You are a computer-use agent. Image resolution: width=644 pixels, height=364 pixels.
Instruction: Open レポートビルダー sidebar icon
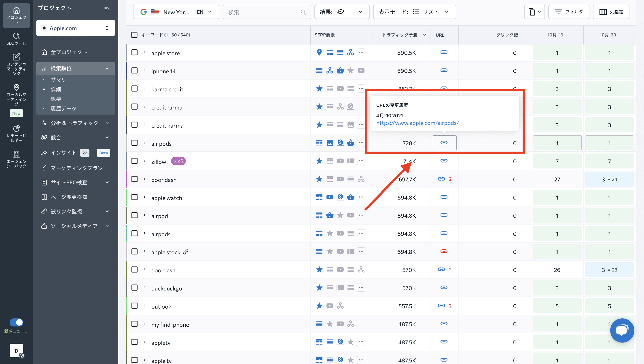coord(16,133)
